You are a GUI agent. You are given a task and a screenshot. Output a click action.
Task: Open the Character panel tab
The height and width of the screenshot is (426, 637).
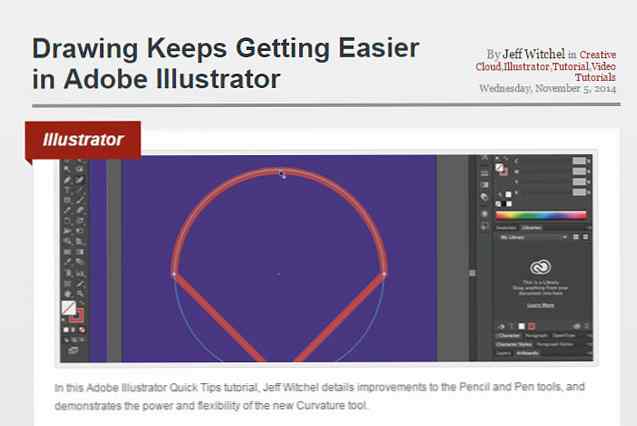pos(509,335)
